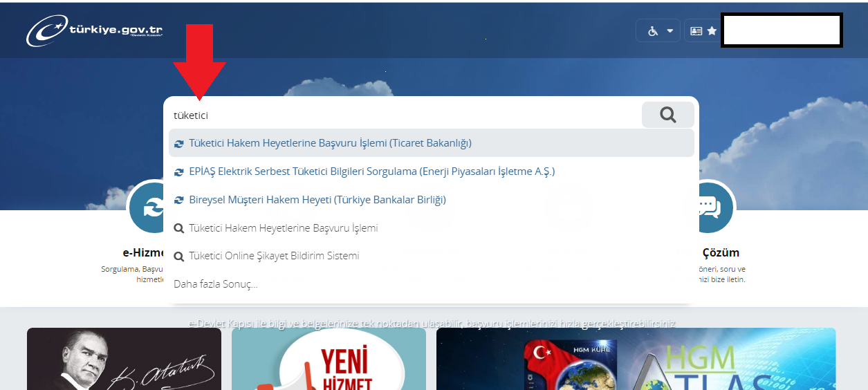
Task: Click magnifier icon beside Tüketici Online Şikayet
Action: (x=179, y=257)
